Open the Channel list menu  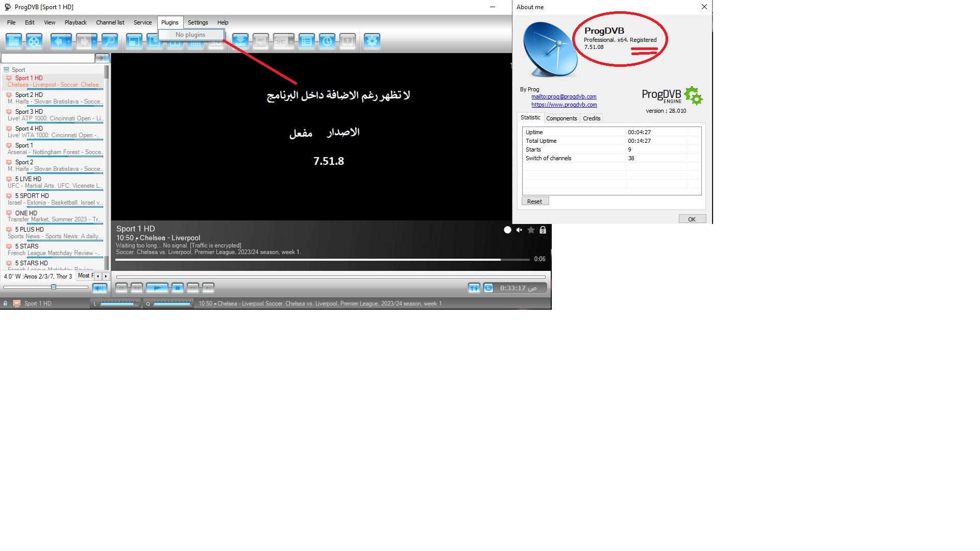click(110, 22)
